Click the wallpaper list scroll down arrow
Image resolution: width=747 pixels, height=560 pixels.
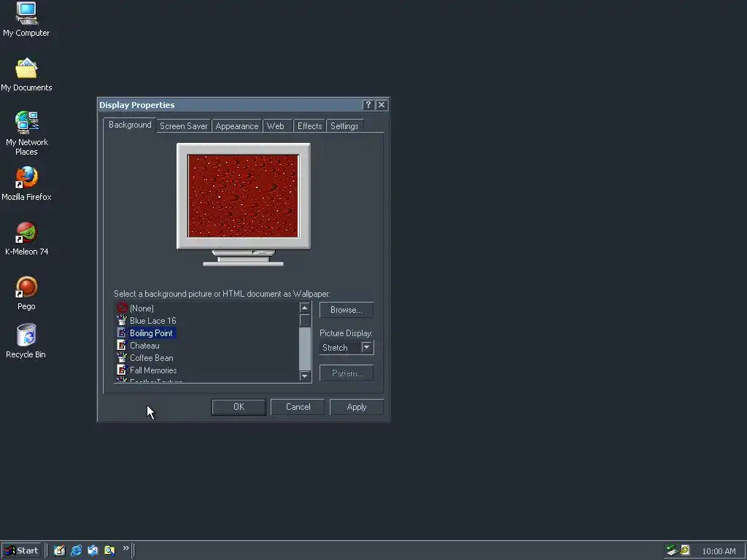304,376
